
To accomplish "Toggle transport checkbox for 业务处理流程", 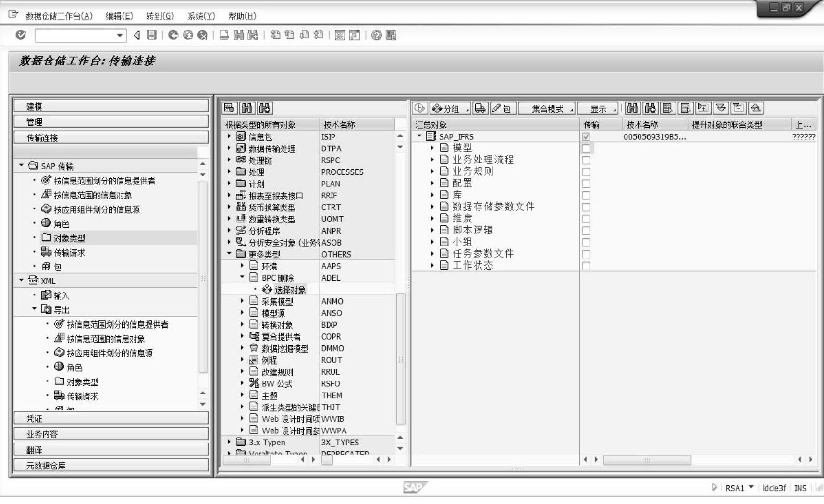I will [x=586, y=160].
